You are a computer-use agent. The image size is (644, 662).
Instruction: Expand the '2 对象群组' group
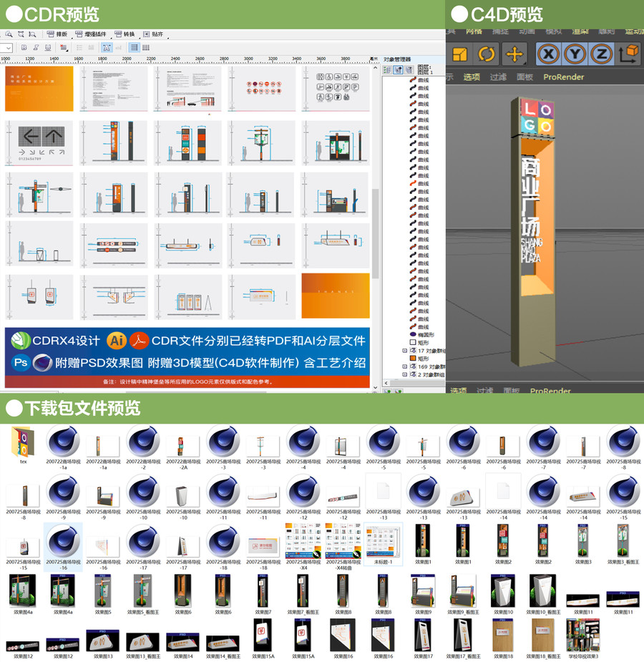point(405,374)
